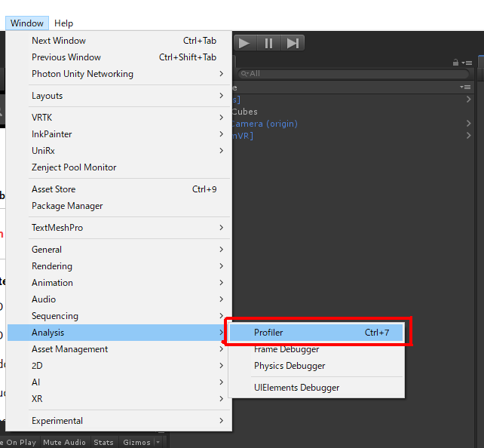Toggle Mute Audio in game view
The image size is (484, 448).
(64, 442)
